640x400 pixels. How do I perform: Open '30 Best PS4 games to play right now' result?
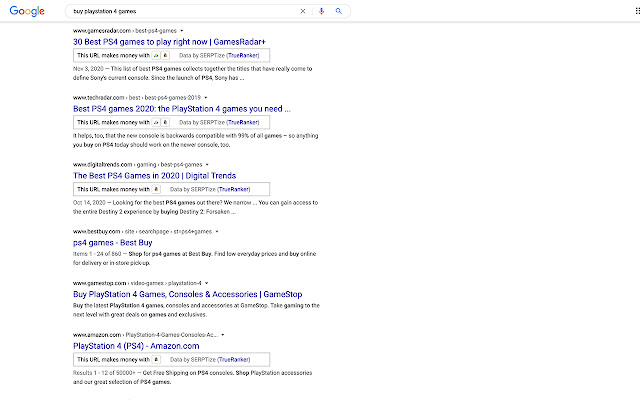tap(169, 42)
